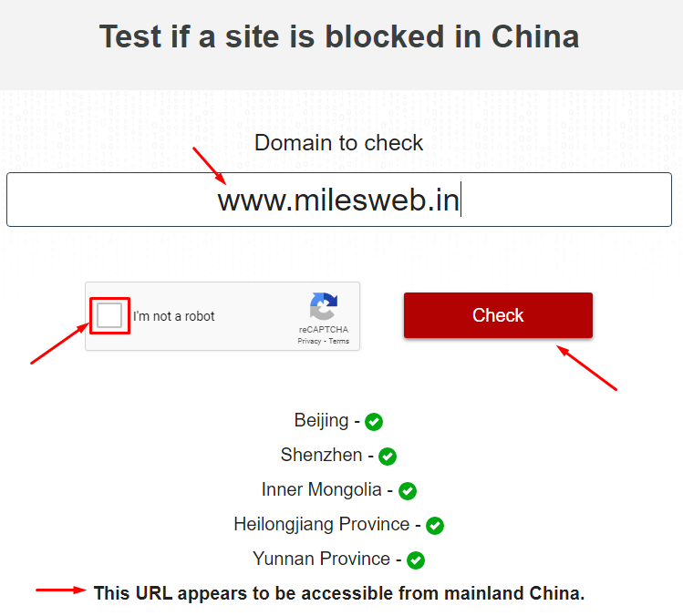Click the green checkmark next to Shenzhen
This screenshot has height=616, width=683.
click(x=388, y=457)
